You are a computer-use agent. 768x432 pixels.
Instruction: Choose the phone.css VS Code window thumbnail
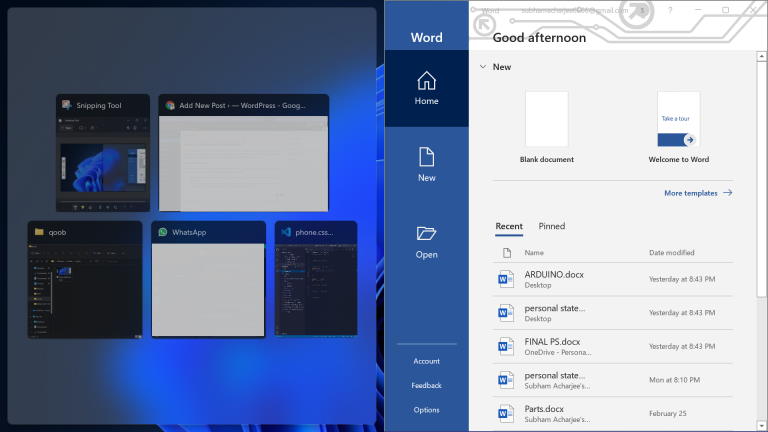315,286
